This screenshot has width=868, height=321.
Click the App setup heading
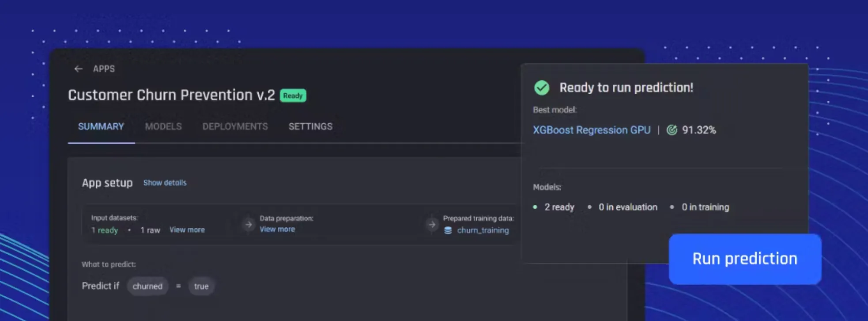coord(107,183)
